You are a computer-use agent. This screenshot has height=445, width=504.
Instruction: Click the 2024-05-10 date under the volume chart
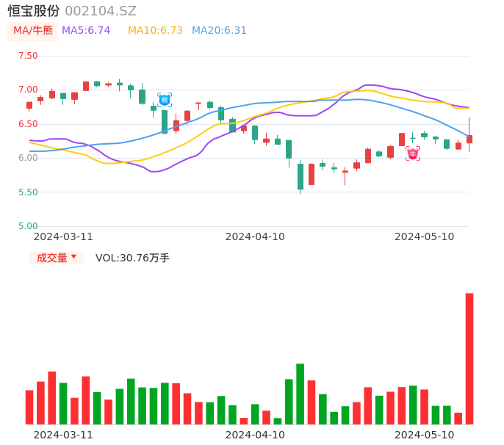coord(425,435)
